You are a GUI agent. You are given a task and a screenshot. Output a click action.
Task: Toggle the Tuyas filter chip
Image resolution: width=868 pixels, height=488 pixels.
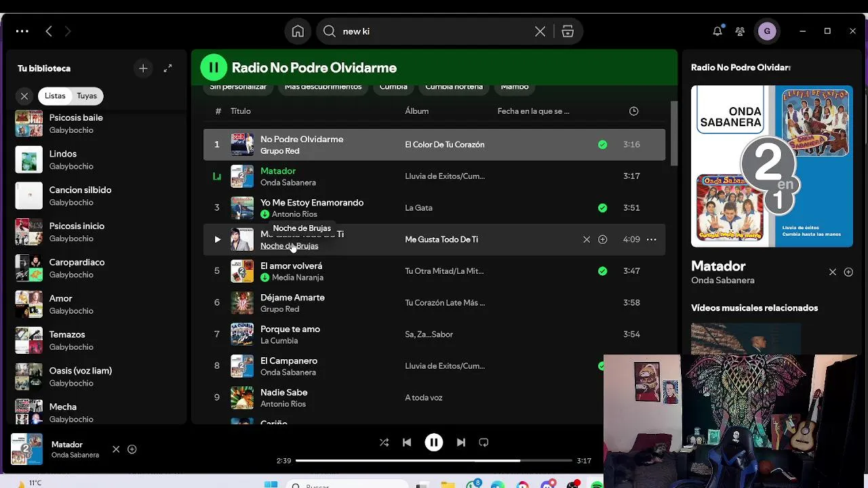(x=87, y=96)
